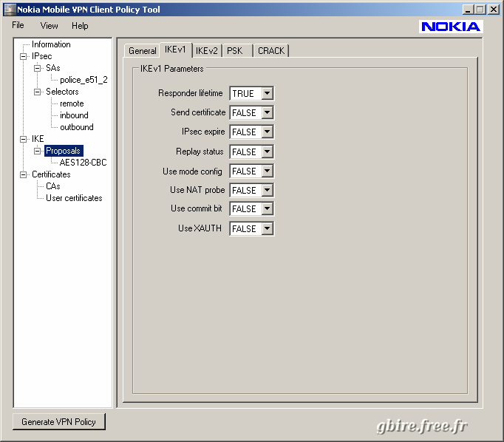The width and height of the screenshot is (504, 442).
Task: Select the inbound selector
Action: click(74, 115)
